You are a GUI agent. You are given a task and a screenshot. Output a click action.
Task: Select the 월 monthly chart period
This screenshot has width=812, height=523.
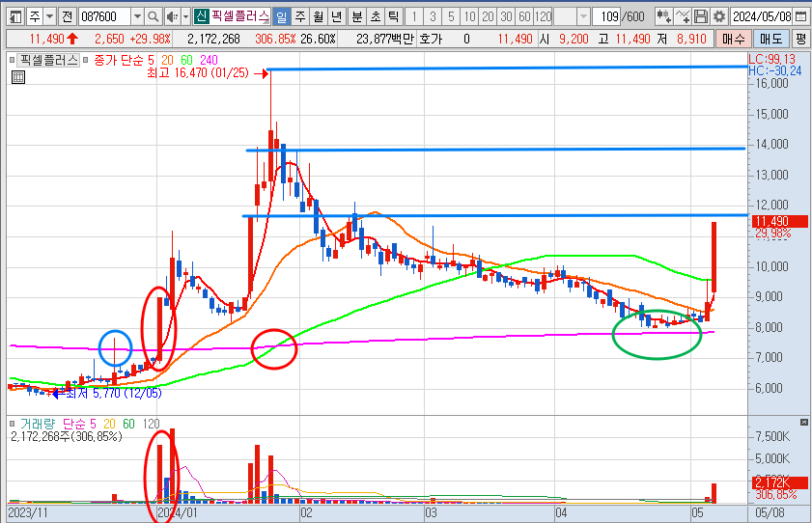click(x=318, y=17)
